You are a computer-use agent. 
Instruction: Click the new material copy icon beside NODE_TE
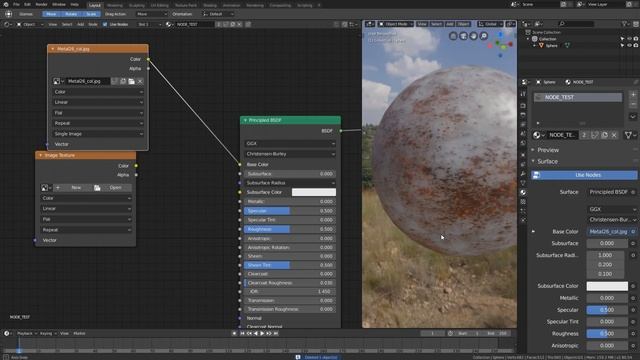(x=604, y=135)
